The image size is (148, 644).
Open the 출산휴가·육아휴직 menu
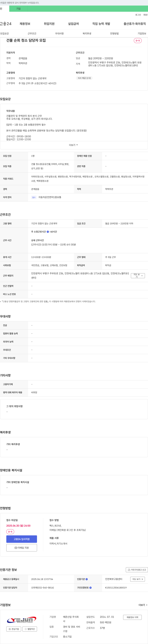pos(134,24)
